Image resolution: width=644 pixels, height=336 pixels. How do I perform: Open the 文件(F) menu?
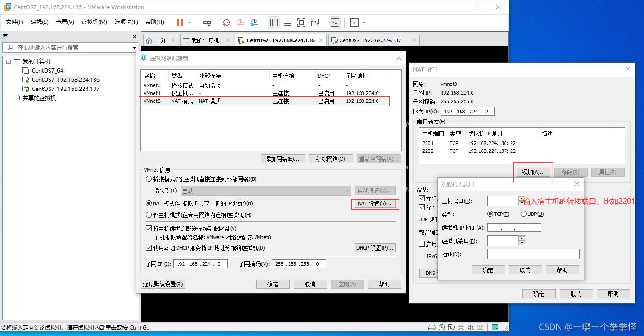pyautogui.click(x=15, y=22)
